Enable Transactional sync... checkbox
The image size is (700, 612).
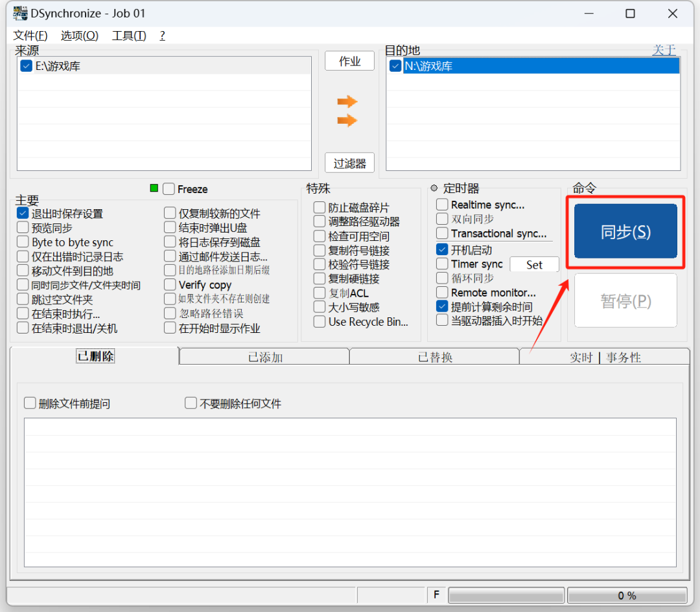point(442,233)
